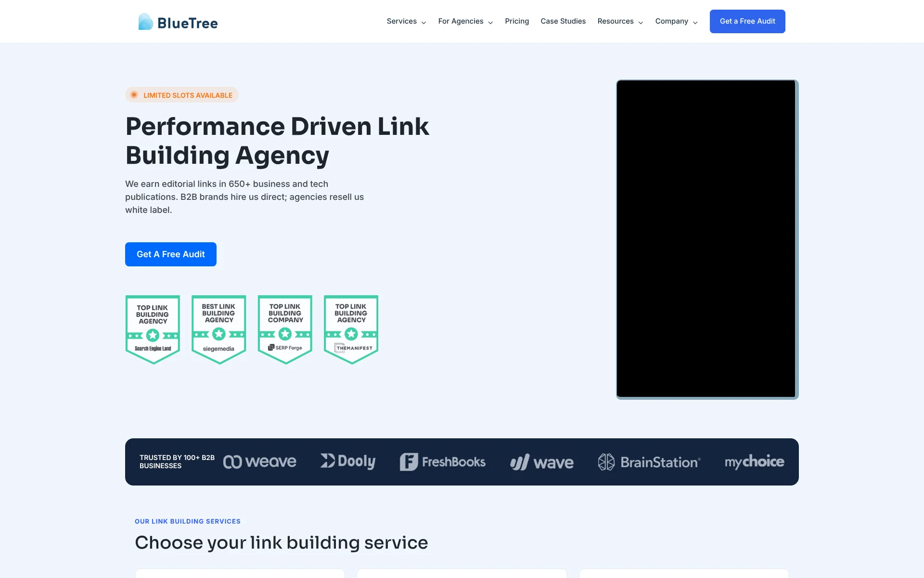The image size is (924, 578).
Task: Open the Case Studies page
Action: 563,21
